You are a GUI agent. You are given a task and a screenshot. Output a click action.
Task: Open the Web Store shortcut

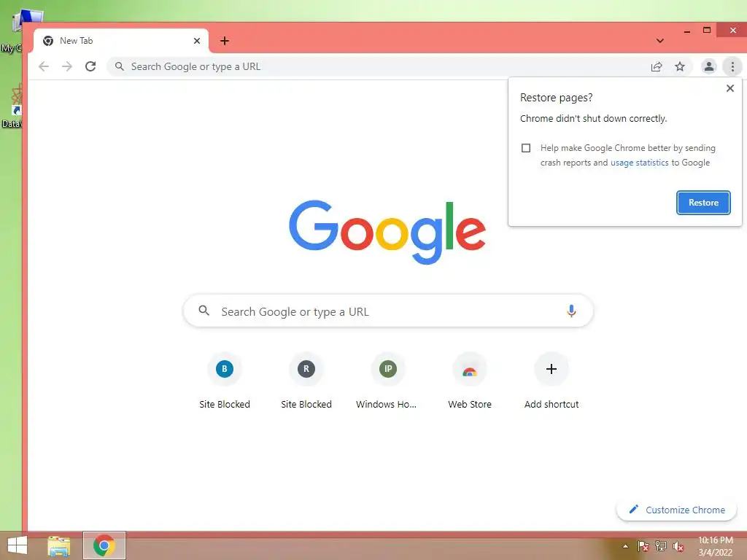(x=470, y=381)
